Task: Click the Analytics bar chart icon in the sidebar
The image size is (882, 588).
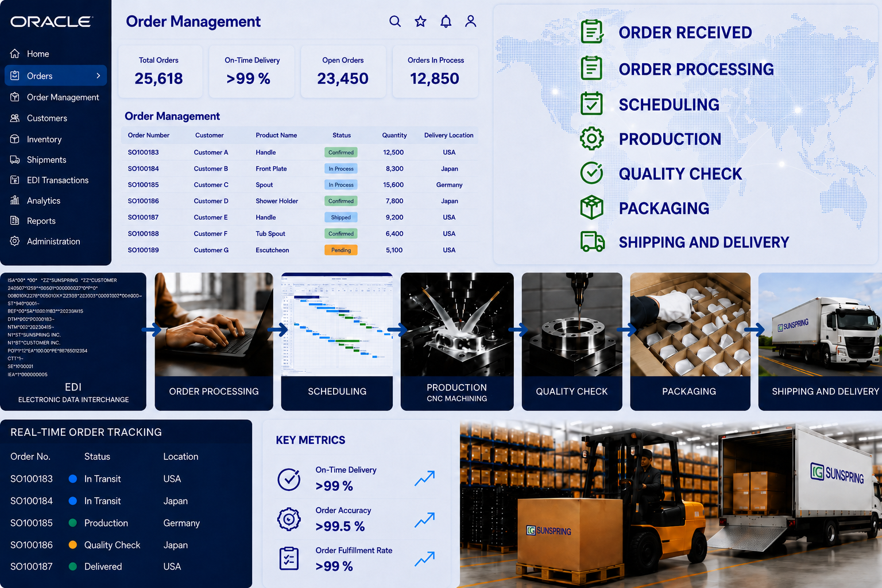Action: [x=15, y=200]
